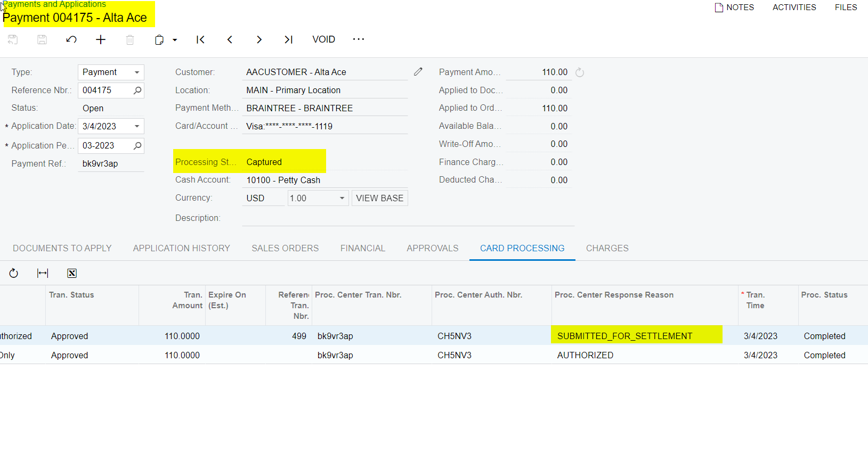Edit customer with the pencil icon
868x453 pixels.
[418, 71]
